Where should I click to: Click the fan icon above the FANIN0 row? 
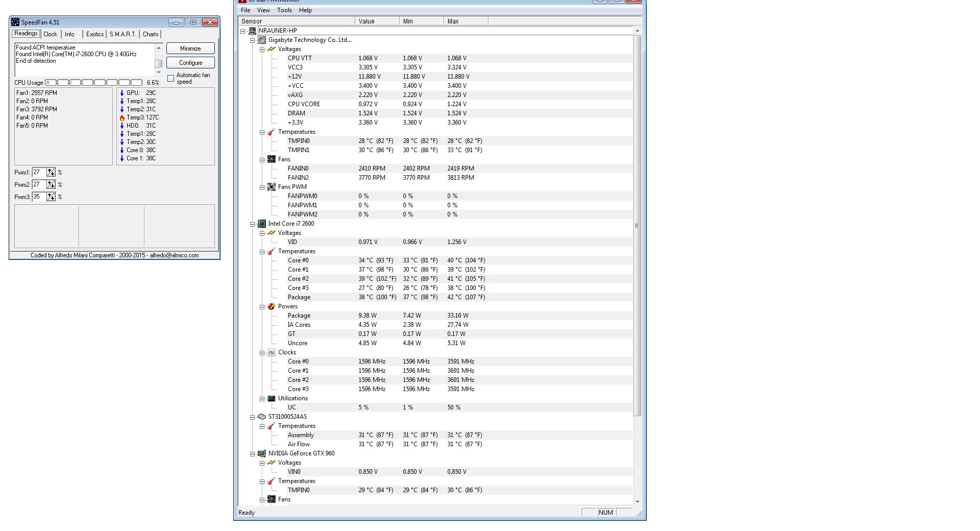pos(272,159)
